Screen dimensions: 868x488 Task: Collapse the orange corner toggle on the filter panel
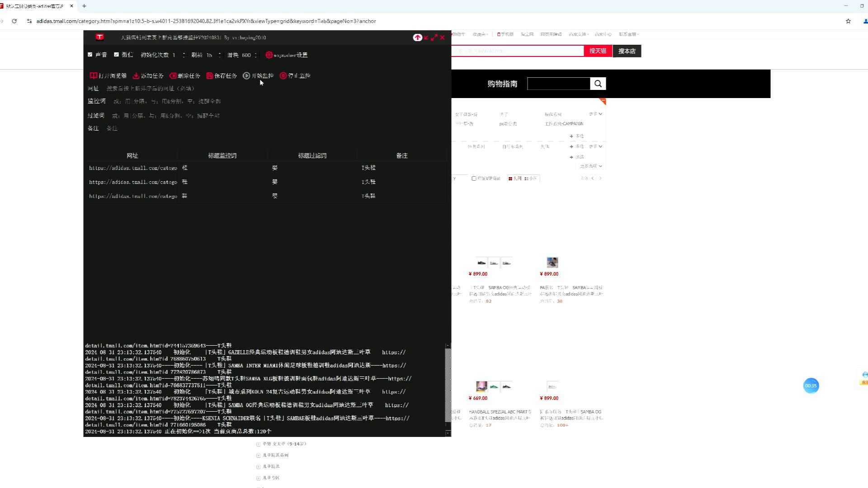tap(603, 101)
